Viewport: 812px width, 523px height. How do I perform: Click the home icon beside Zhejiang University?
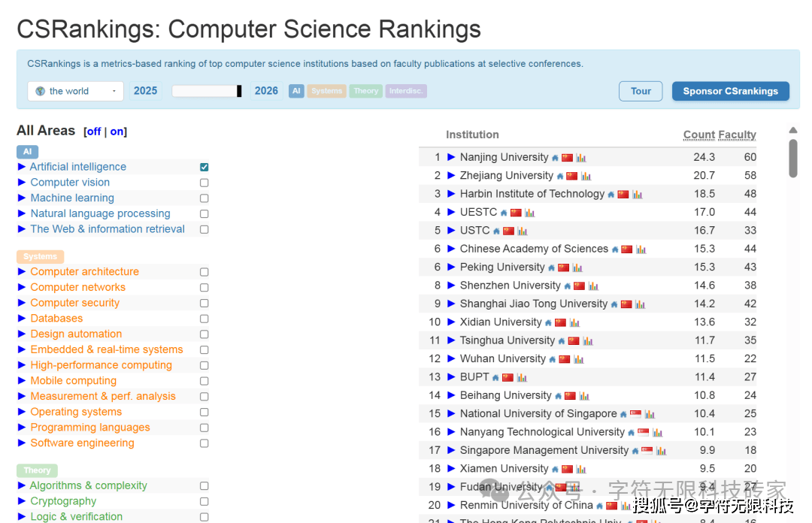(560, 177)
